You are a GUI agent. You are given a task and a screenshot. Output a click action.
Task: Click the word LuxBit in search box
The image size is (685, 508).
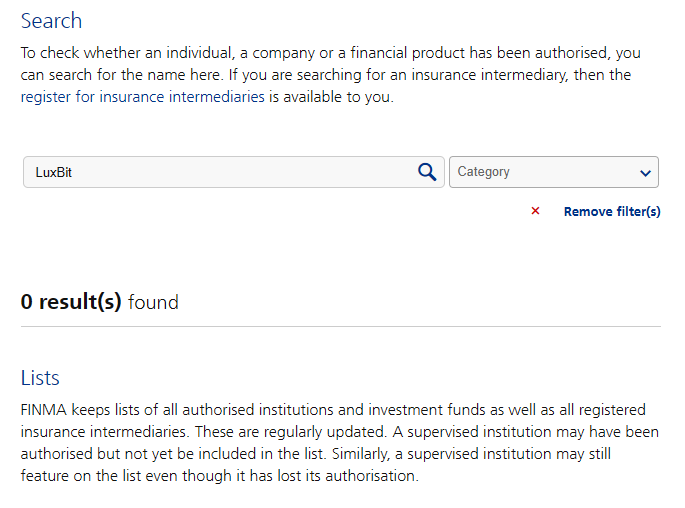pyautogui.click(x=53, y=172)
